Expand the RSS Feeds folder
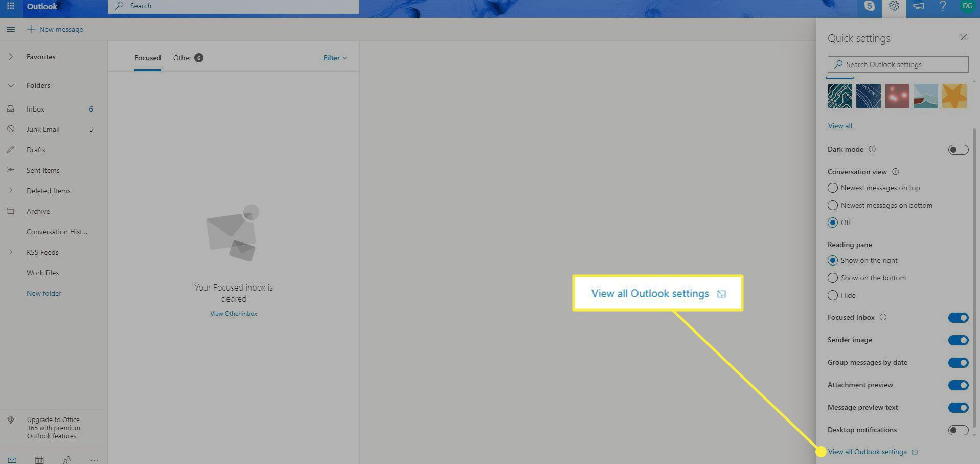This screenshot has width=980, height=464. pyautogui.click(x=11, y=252)
